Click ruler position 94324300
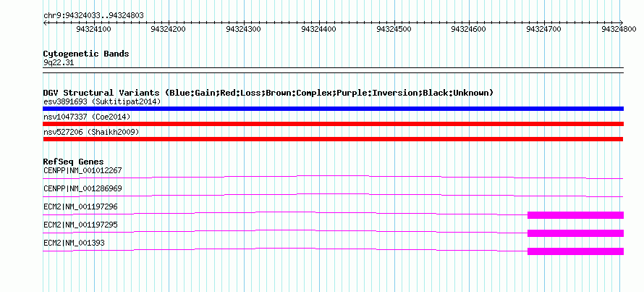 244,29
